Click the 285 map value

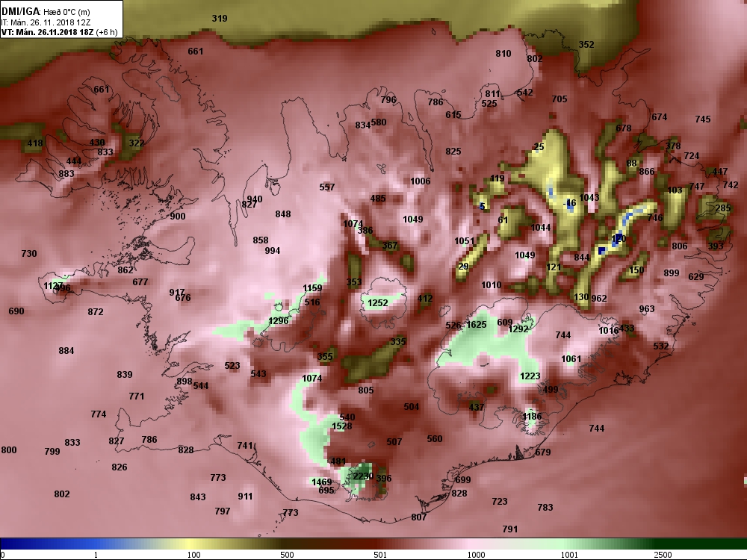point(722,208)
